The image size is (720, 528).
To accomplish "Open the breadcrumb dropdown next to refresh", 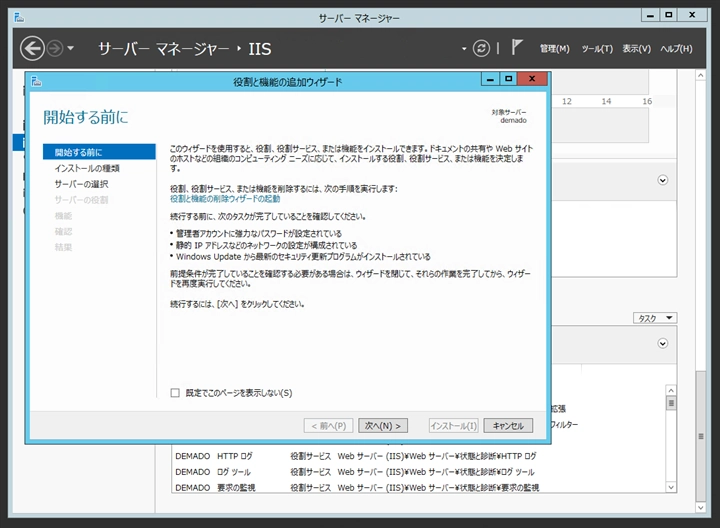I will pos(464,48).
